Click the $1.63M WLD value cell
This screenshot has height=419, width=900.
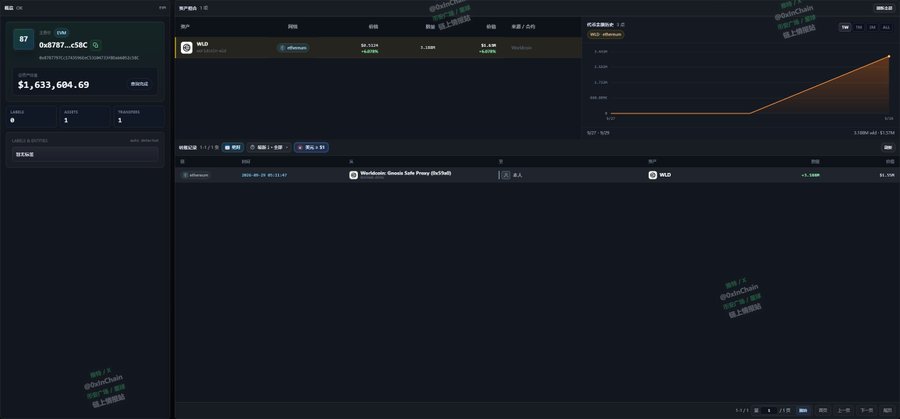[x=488, y=45]
